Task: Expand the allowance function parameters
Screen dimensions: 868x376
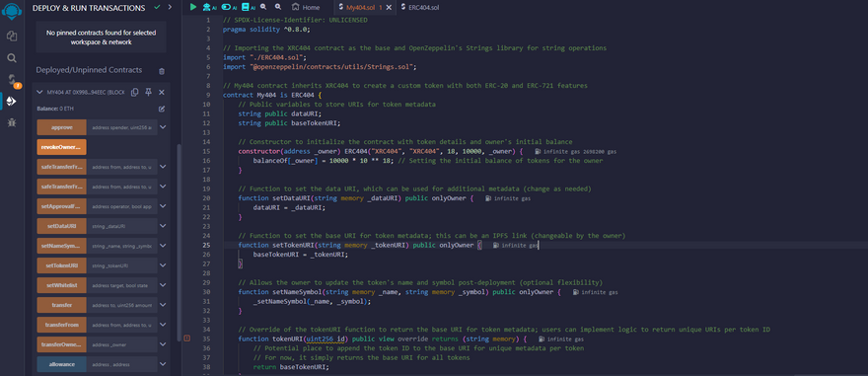Action: (163, 364)
